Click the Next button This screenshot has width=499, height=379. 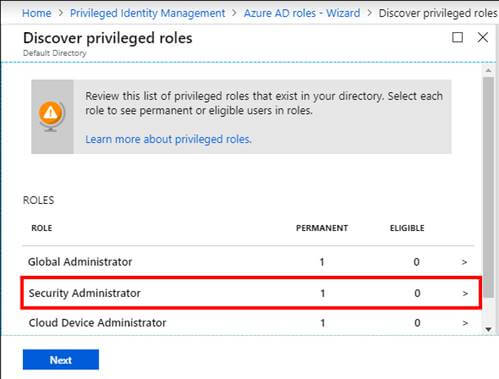click(x=61, y=360)
